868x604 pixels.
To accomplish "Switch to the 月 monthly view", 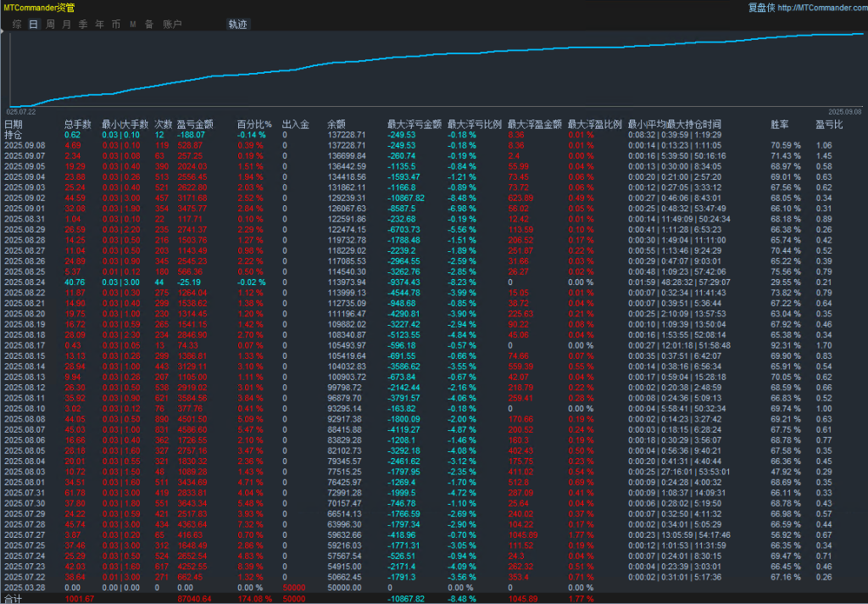I will coord(66,25).
